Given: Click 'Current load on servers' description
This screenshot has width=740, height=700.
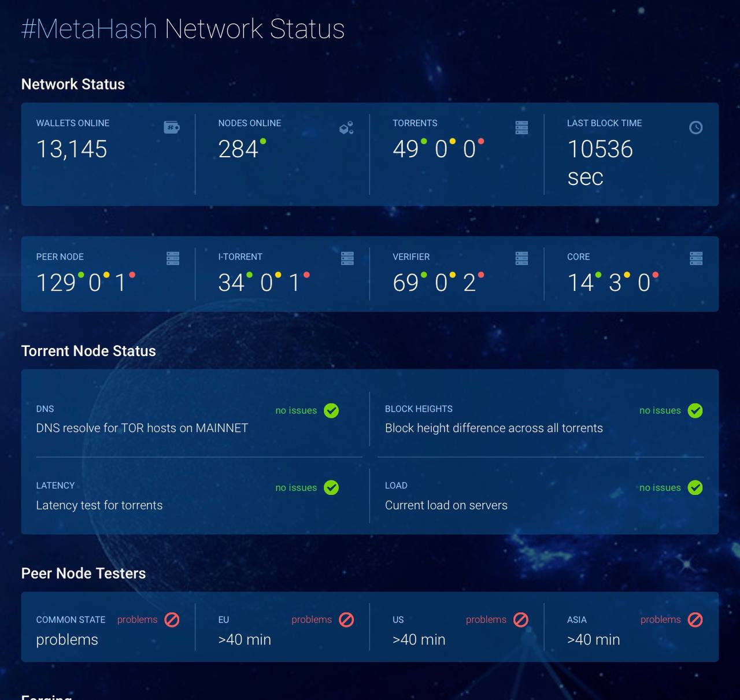Looking at the screenshot, I should pyautogui.click(x=446, y=505).
